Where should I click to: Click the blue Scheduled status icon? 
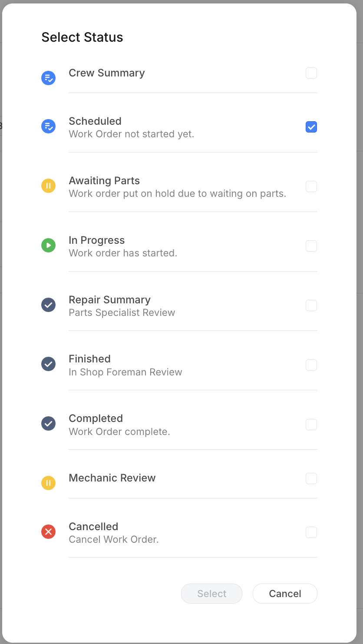48,126
